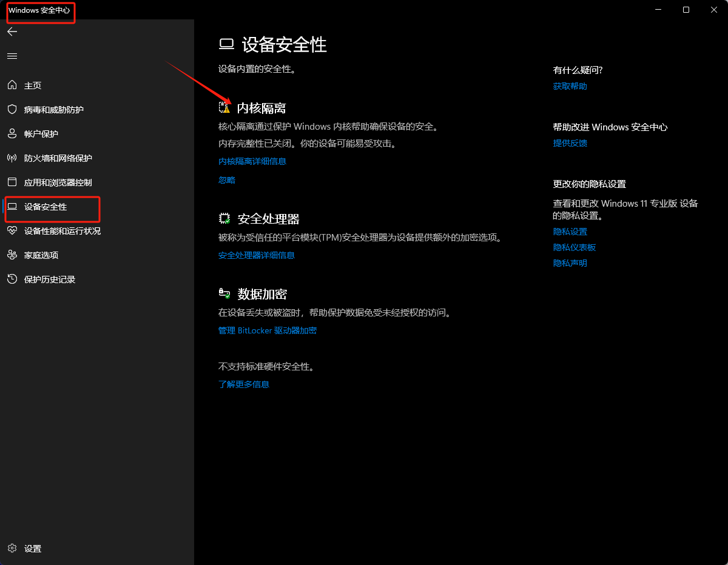Click the wireless icon for 防火墙和网络保护
Screen dimensions: 728x565
[x=12, y=158]
